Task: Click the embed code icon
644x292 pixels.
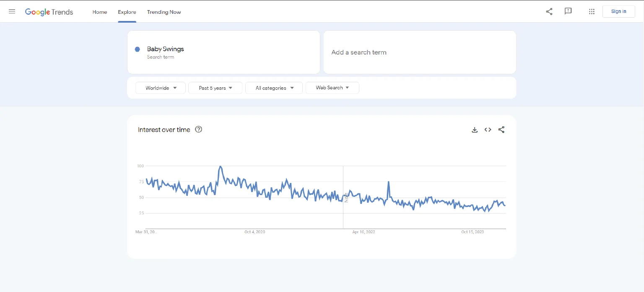Action: click(488, 130)
